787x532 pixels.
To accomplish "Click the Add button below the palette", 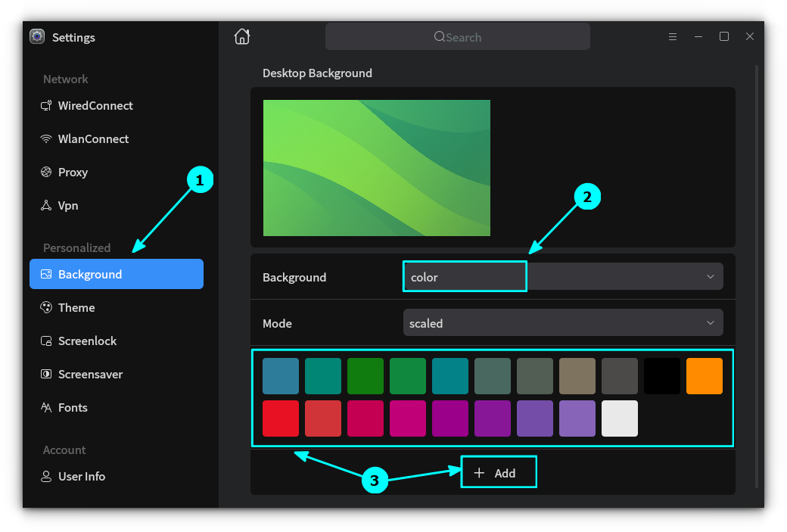I will (498, 471).
